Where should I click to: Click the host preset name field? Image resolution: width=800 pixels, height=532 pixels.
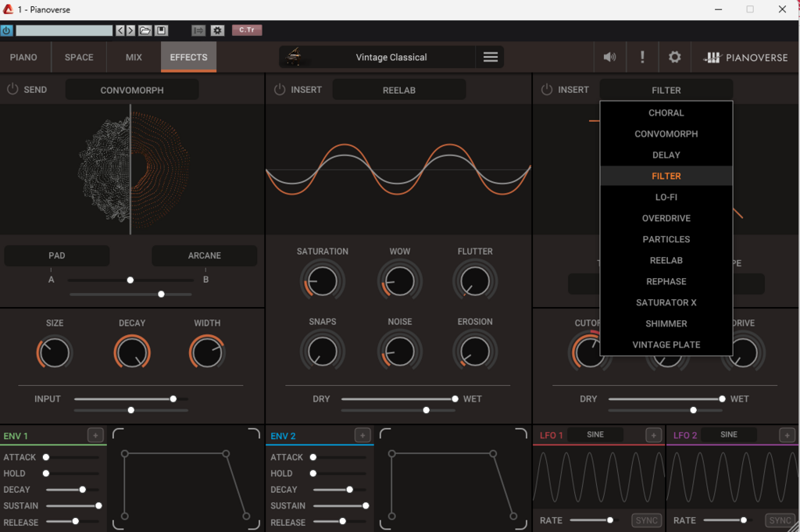coord(64,30)
